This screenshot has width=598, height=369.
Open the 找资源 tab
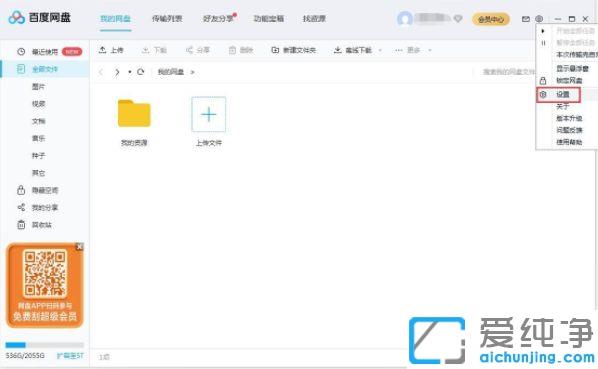pyautogui.click(x=314, y=18)
